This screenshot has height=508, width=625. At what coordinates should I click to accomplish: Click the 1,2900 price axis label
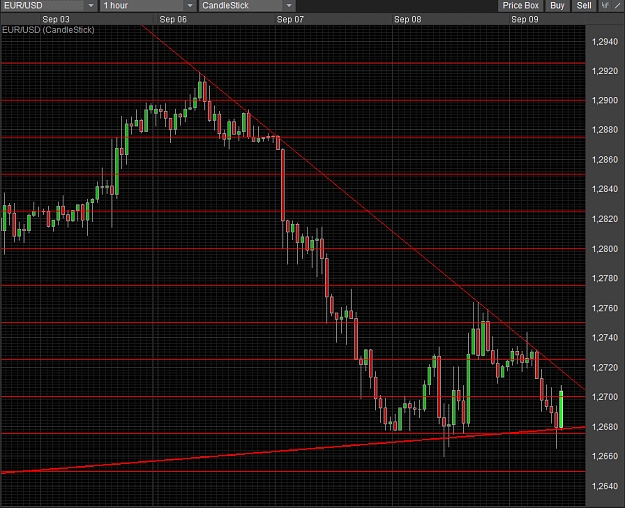coord(605,100)
